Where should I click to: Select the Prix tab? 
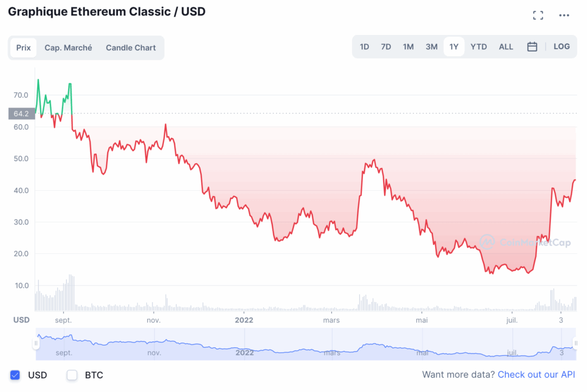pos(24,48)
